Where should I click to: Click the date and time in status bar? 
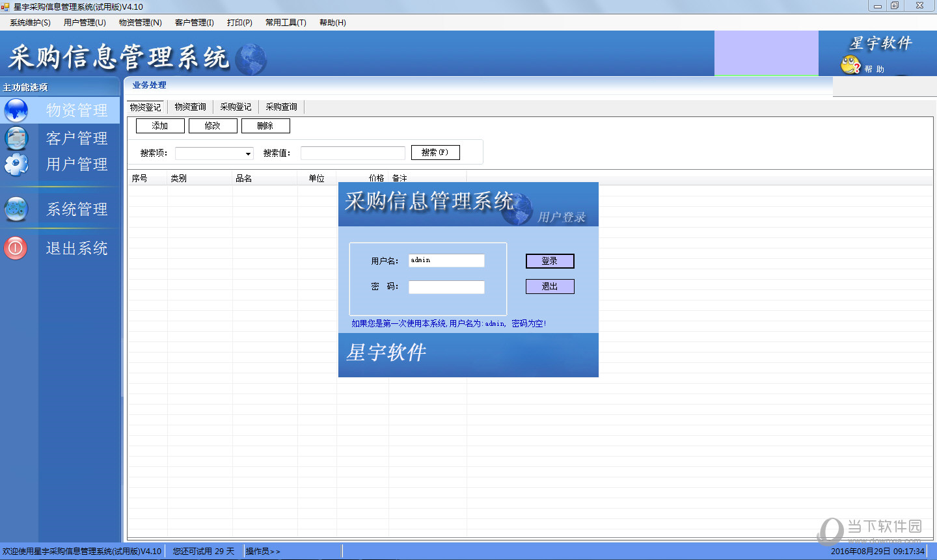coord(877,551)
